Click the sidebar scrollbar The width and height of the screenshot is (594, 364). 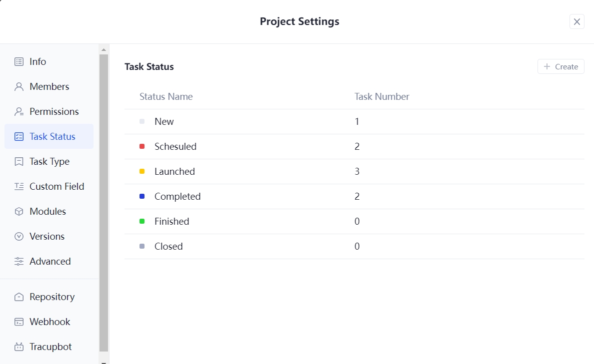(103, 200)
